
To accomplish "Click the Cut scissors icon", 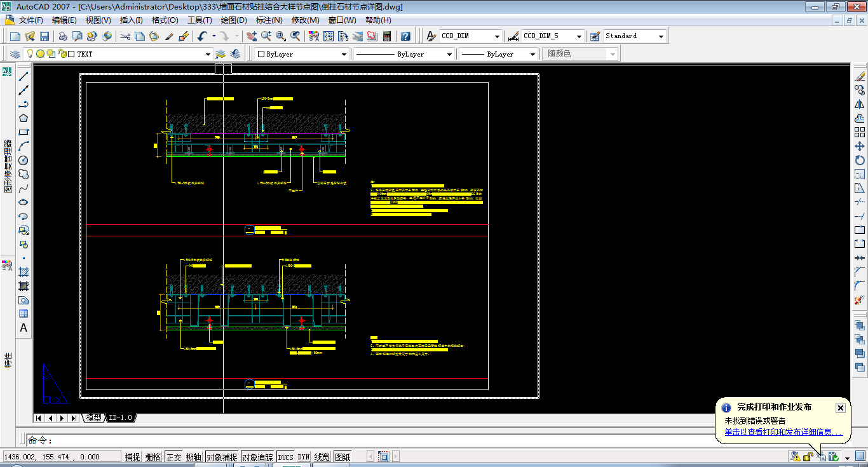I will coord(125,36).
